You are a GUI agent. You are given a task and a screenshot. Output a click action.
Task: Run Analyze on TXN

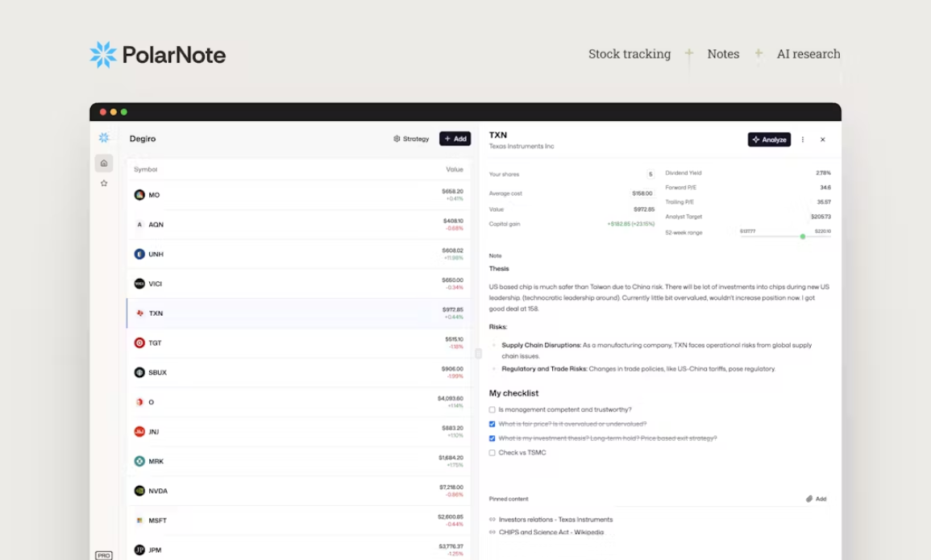[x=769, y=139]
